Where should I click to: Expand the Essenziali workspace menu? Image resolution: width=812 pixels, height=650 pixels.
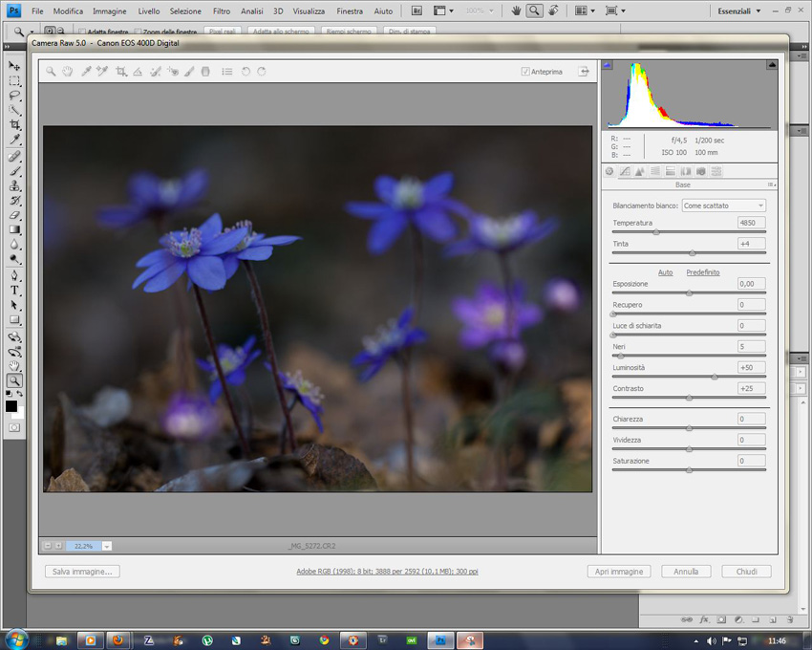click(x=739, y=11)
